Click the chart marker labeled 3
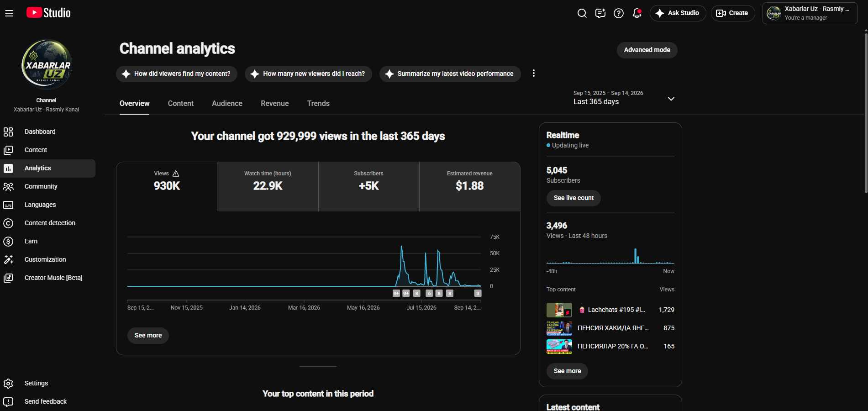 coord(478,293)
